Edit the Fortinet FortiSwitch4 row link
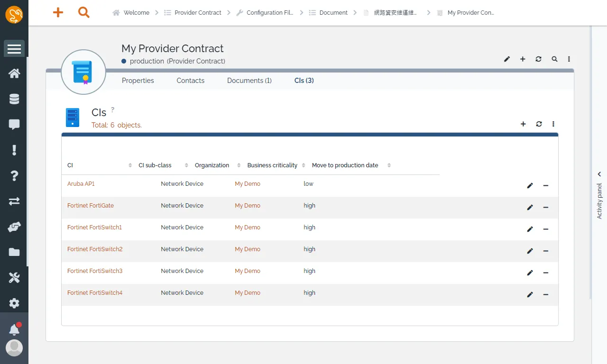The width and height of the screenshot is (607, 364). coord(530,295)
